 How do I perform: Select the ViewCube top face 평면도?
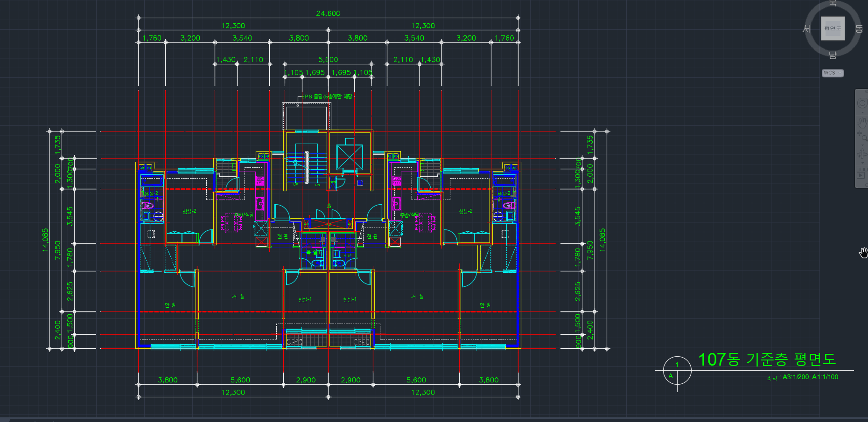(x=833, y=28)
